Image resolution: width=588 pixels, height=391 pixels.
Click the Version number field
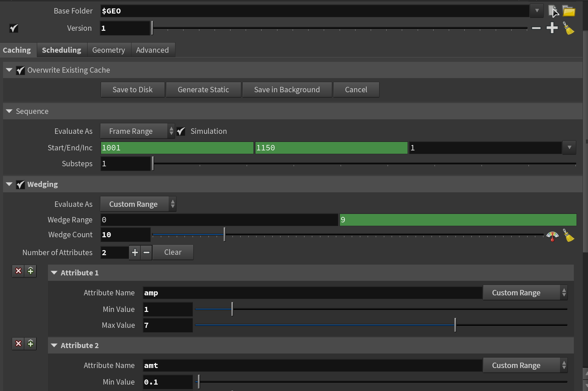125,28
